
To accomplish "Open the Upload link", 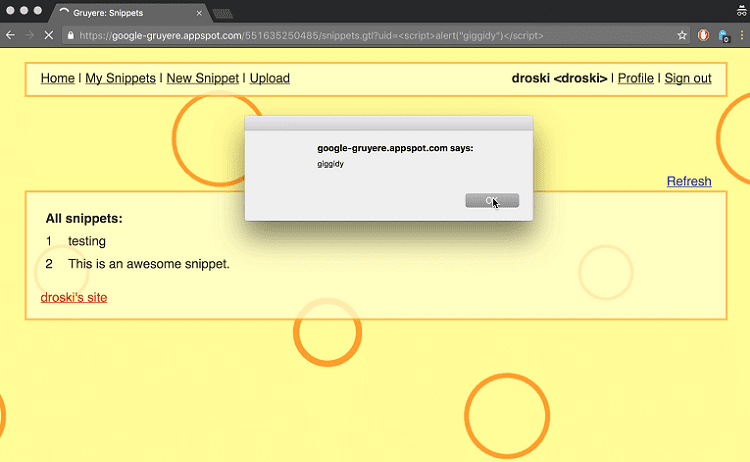I will click(x=270, y=78).
